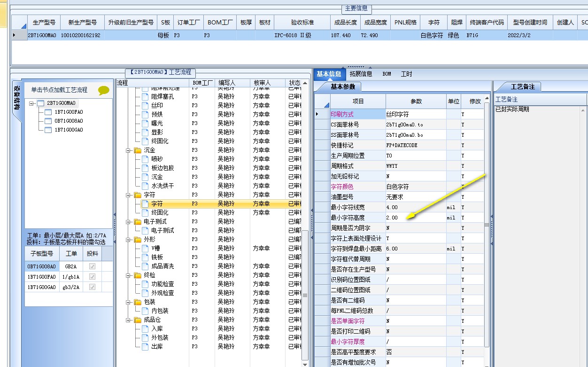This screenshot has width=588, height=367.
Task: Click the node icon beside 1B71G00FA0 in tree
Action: 48,112
